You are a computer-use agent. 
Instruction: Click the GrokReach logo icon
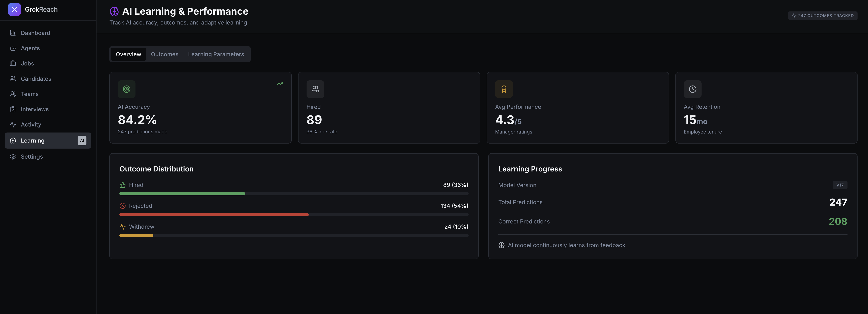14,9
